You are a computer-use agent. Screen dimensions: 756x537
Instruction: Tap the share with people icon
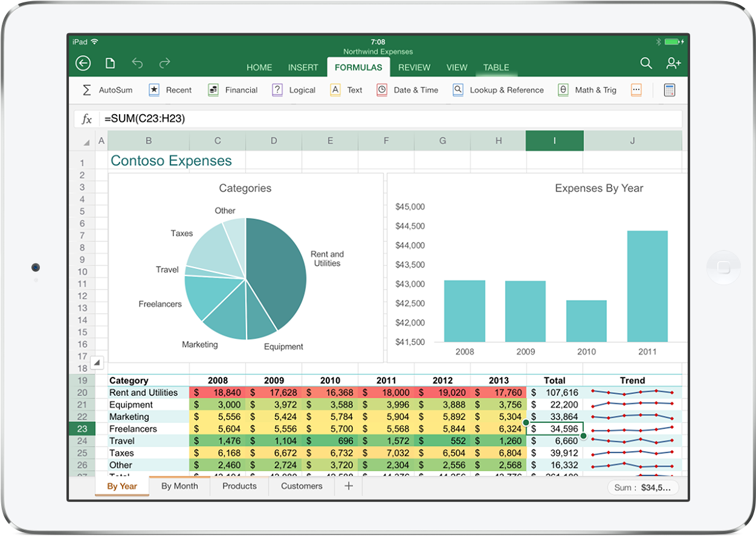673,63
